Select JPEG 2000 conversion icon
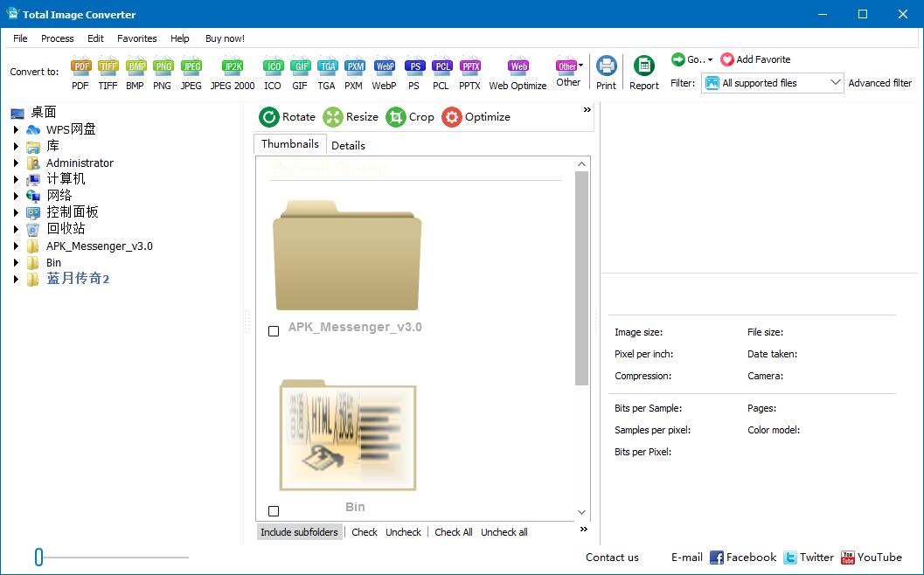 tap(233, 66)
